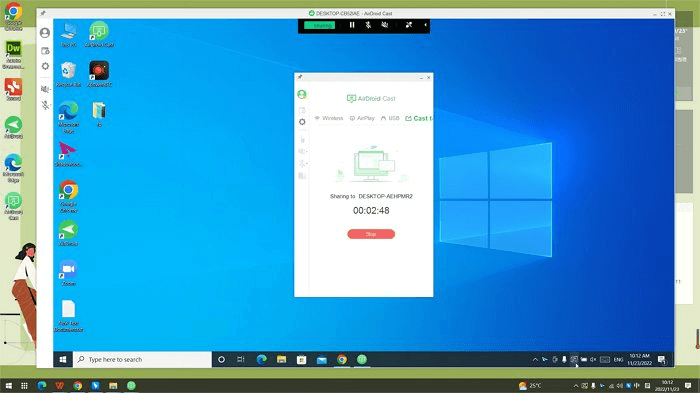
Task: Open Google Chrome shortcut on local desktop
Action: (13, 16)
